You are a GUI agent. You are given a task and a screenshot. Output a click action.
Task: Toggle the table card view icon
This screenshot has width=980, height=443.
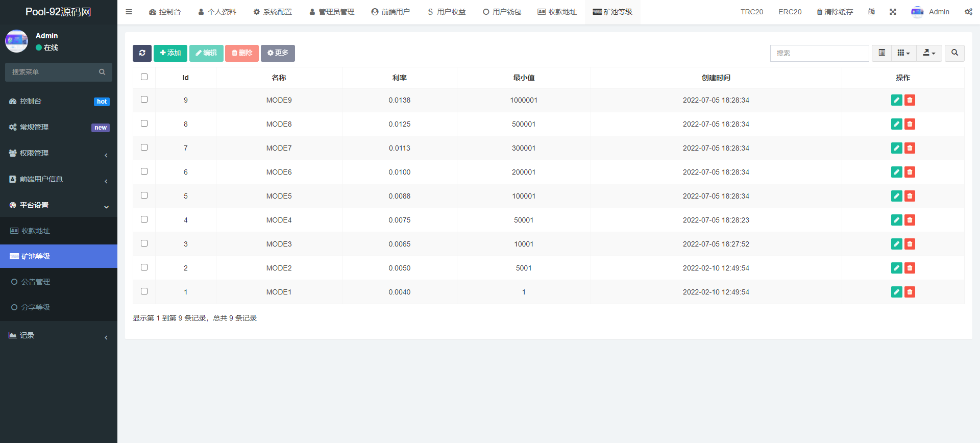(x=881, y=53)
